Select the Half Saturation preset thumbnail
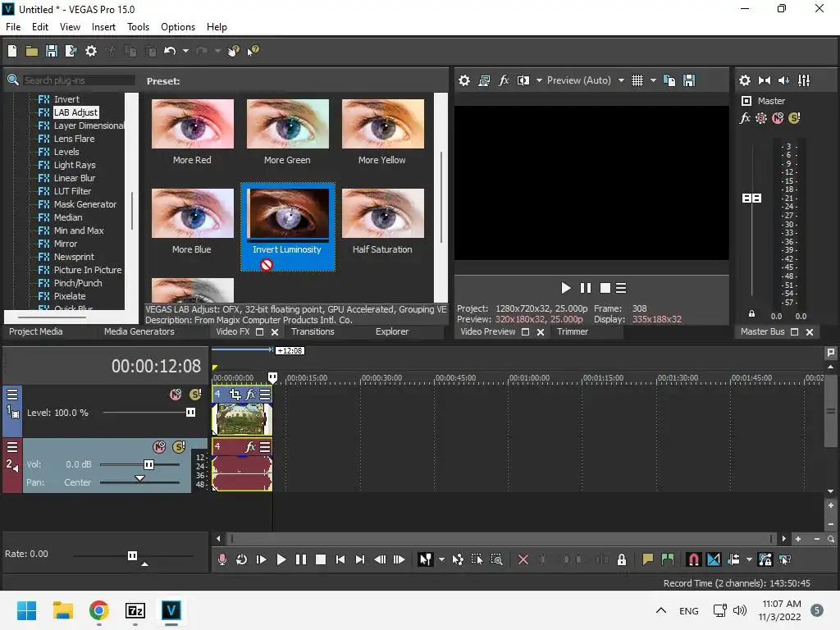Image resolution: width=840 pixels, height=630 pixels. click(383, 214)
